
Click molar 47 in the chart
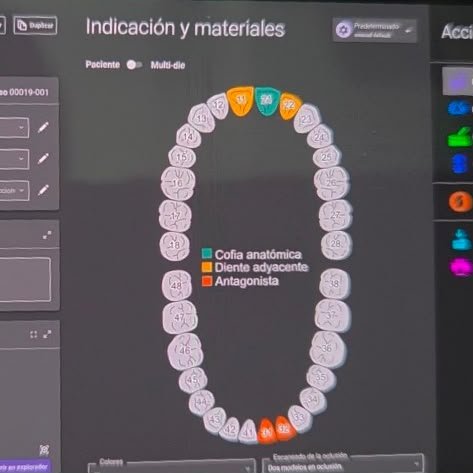click(x=180, y=318)
